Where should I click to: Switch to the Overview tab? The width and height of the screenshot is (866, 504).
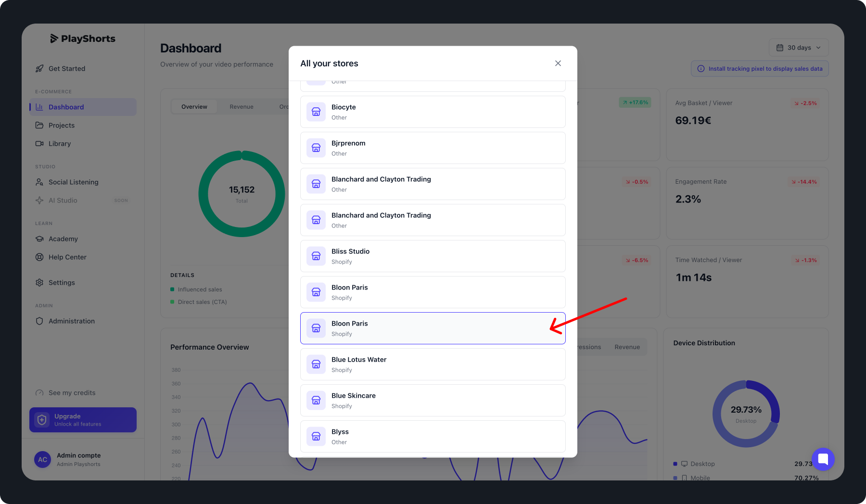pos(194,107)
